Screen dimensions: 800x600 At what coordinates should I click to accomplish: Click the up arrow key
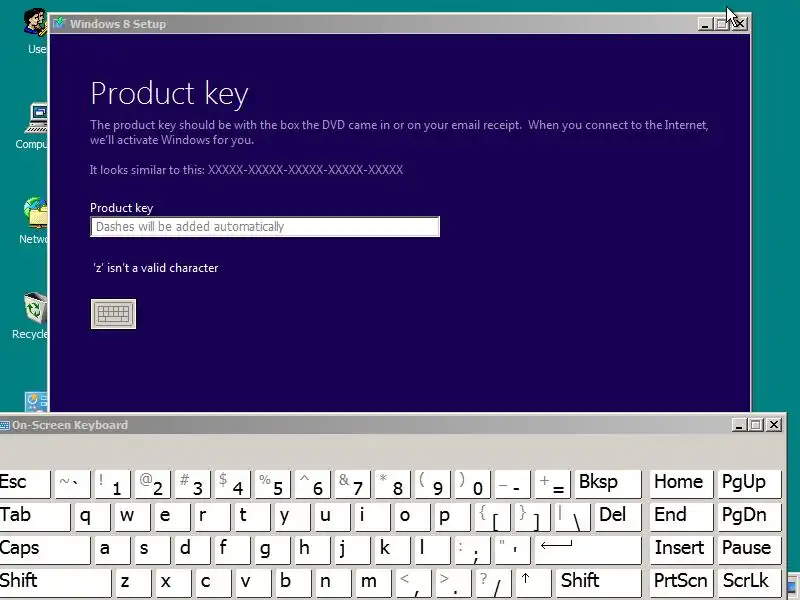tap(534, 582)
